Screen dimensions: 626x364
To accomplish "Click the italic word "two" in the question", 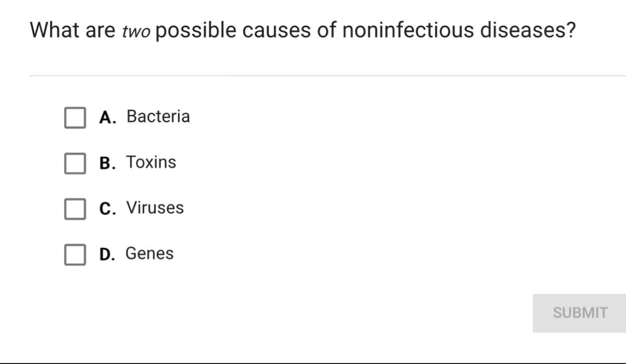I will coord(136,32).
